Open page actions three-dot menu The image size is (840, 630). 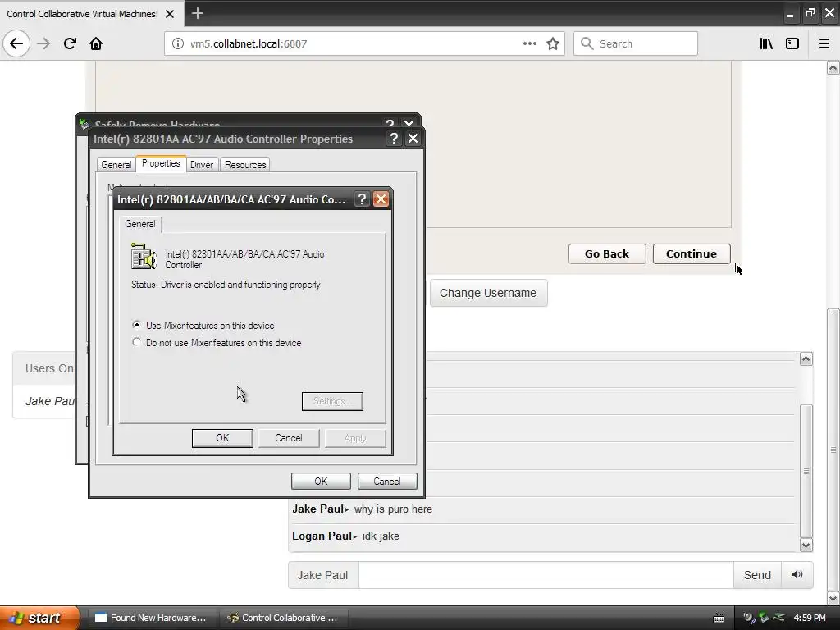click(x=529, y=43)
